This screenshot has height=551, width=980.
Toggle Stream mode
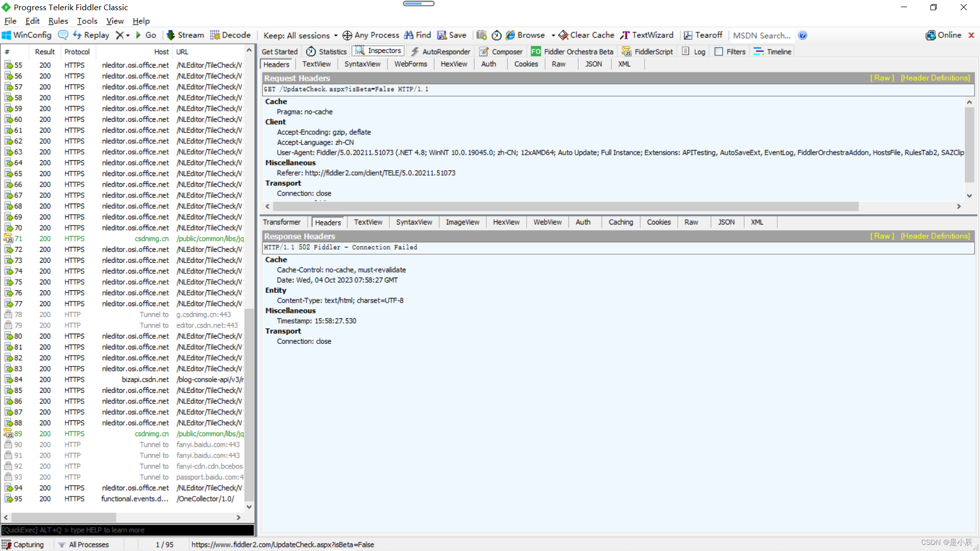[x=185, y=35]
